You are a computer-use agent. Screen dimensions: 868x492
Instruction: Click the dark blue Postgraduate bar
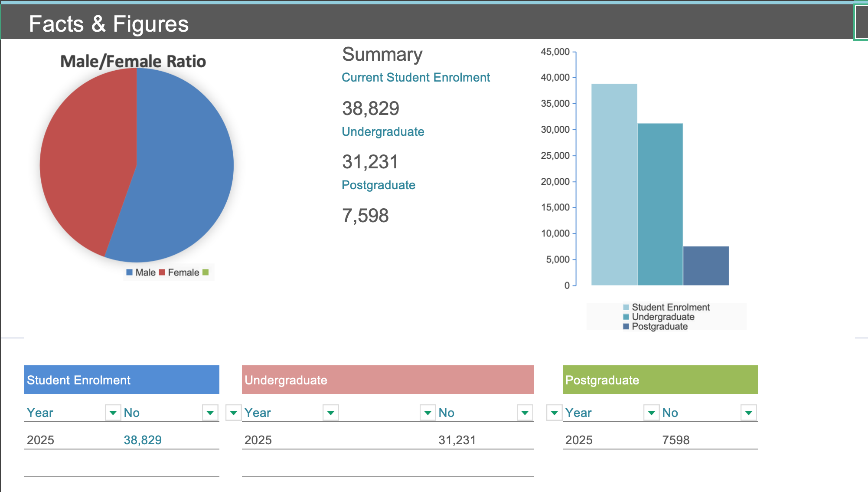click(706, 266)
